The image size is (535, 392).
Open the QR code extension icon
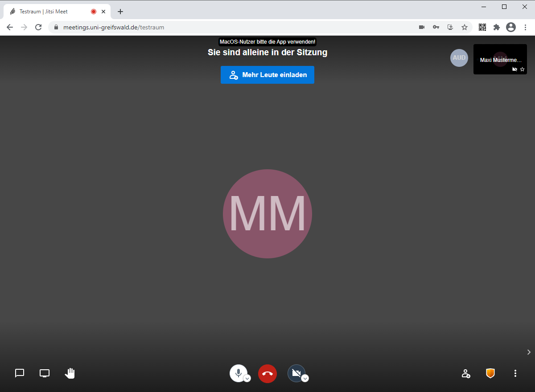click(482, 27)
